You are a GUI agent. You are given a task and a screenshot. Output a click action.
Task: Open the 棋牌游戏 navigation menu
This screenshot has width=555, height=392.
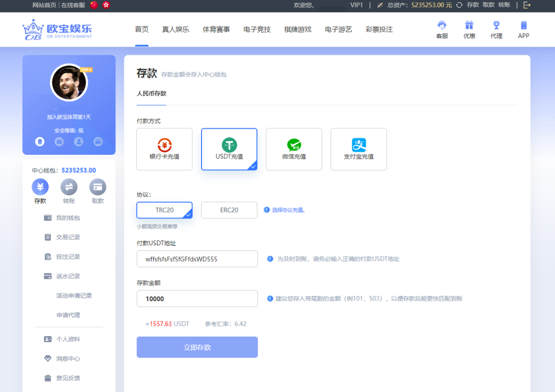pyautogui.click(x=297, y=30)
